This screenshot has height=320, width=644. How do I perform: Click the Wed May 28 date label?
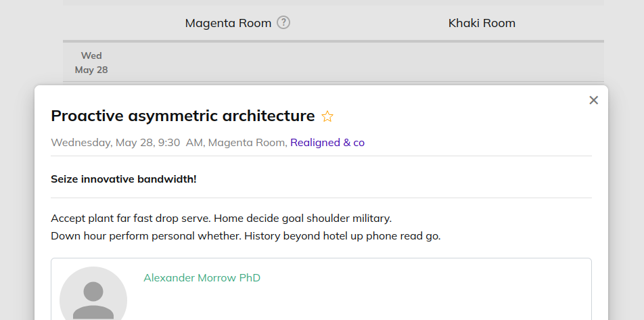point(91,62)
